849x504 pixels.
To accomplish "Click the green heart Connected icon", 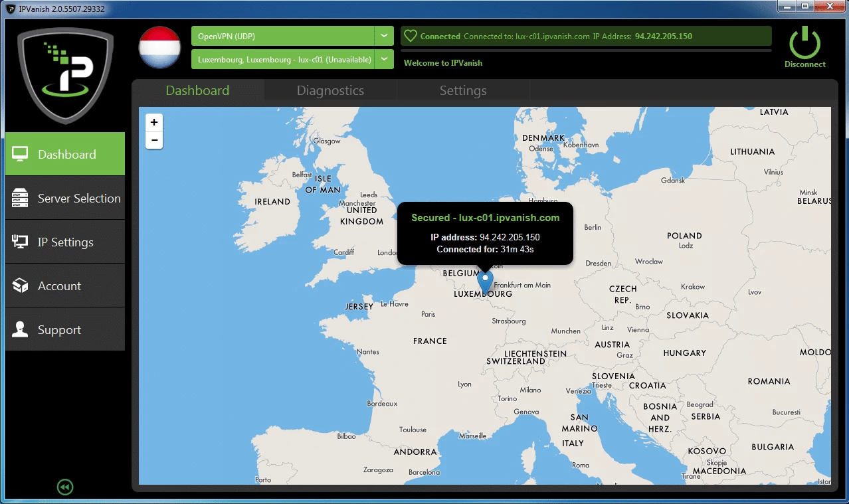I will coord(411,37).
